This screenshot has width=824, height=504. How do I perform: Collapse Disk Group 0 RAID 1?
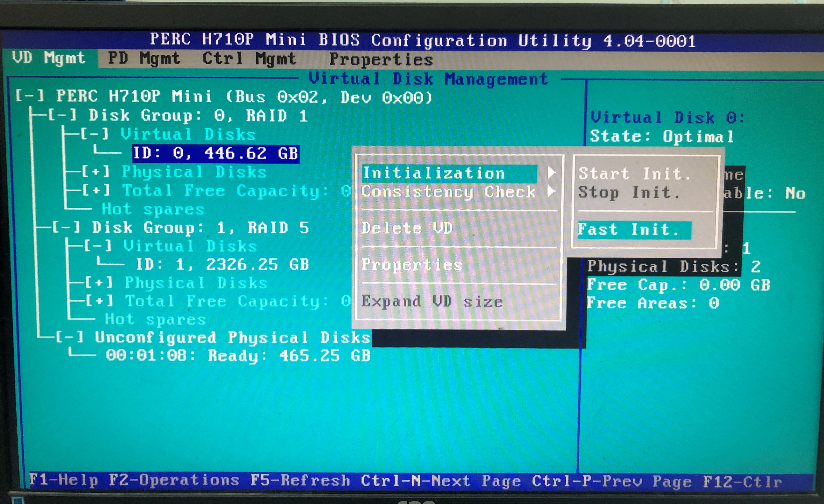62,115
